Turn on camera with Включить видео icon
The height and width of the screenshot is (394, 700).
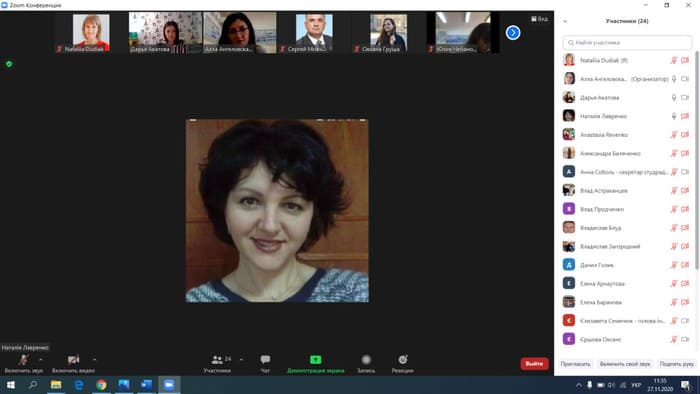(x=73, y=360)
